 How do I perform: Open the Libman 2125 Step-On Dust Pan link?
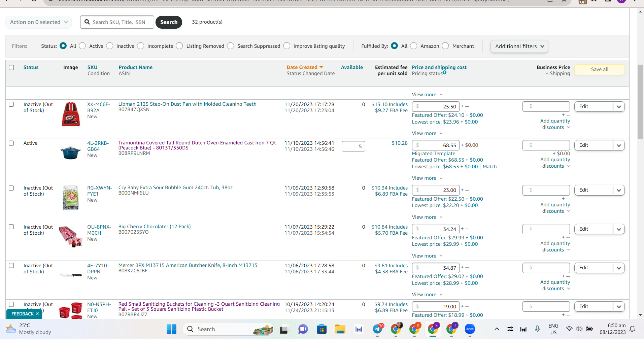click(x=187, y=104)
